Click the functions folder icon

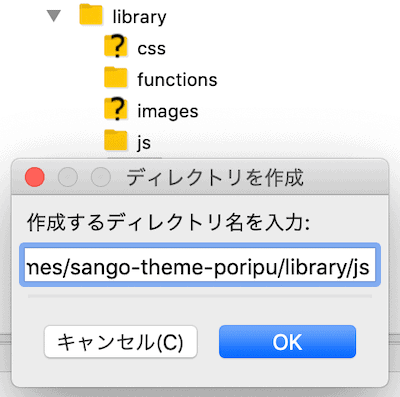click(x=116, y=77)
